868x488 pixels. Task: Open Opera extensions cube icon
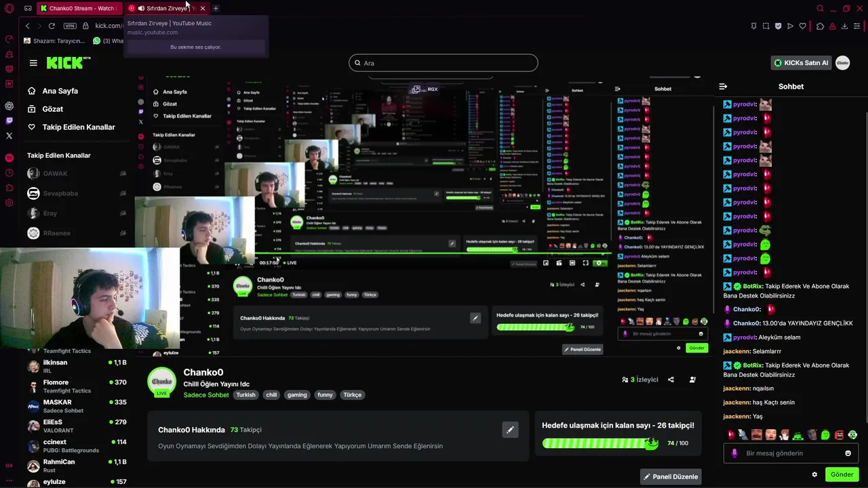[x=820, y=26]
